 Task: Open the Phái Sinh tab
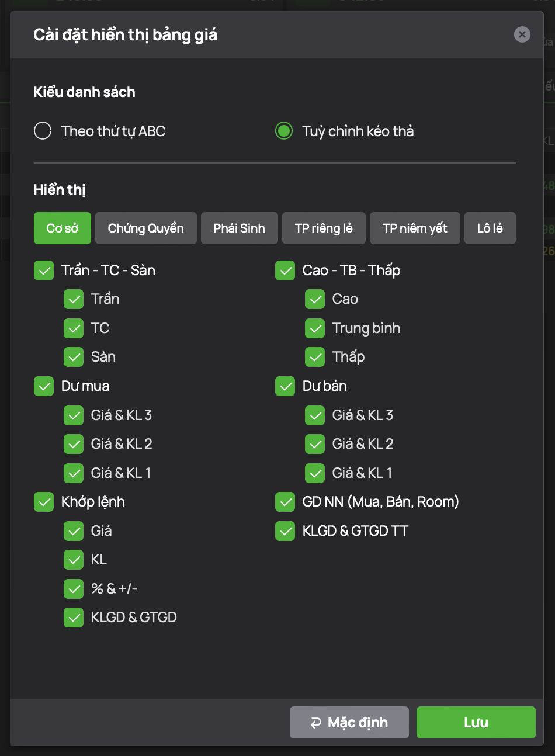[240, 228]
